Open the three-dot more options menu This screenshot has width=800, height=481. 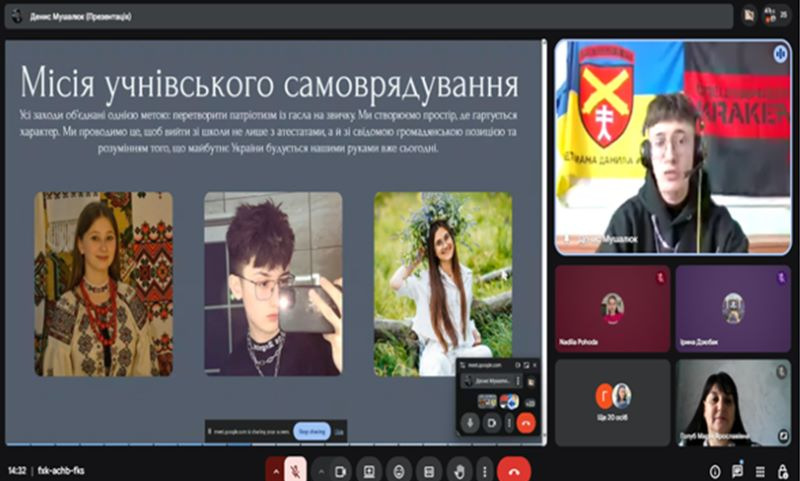[x=485, y=470]
